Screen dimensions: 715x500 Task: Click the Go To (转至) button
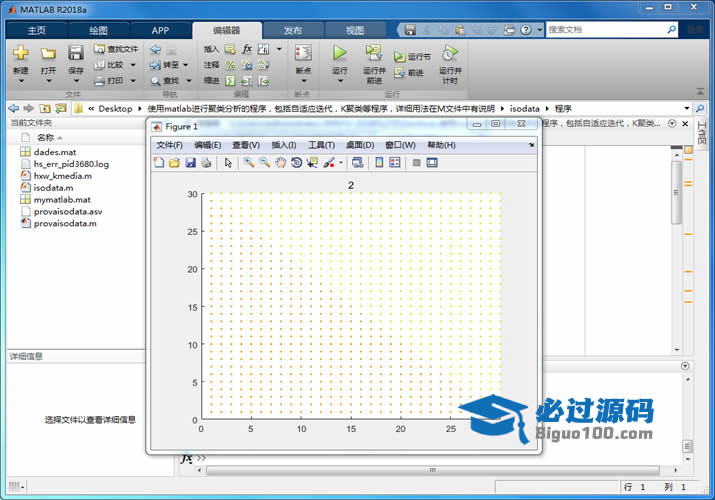(165, 65)
